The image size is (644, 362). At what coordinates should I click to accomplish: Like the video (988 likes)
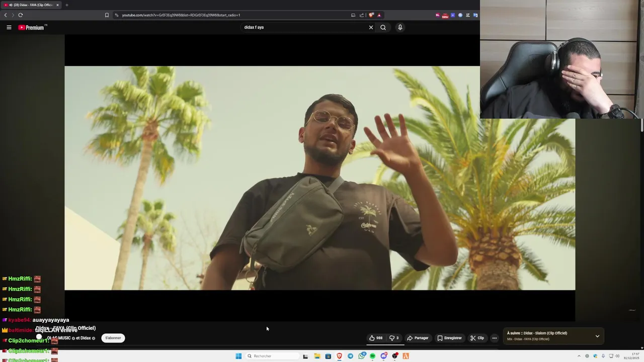point(376,338)
